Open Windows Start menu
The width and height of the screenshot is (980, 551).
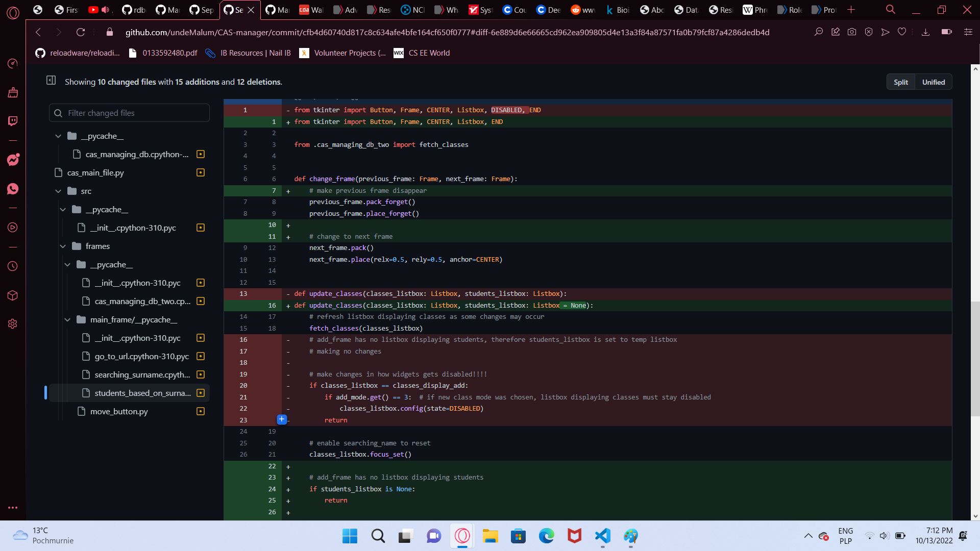[350, 536]
